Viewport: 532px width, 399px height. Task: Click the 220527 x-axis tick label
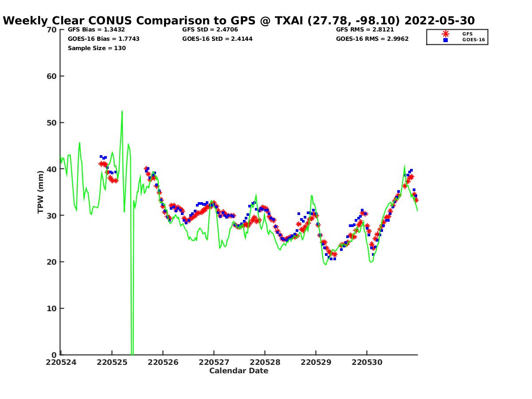(x=214, y=362)
